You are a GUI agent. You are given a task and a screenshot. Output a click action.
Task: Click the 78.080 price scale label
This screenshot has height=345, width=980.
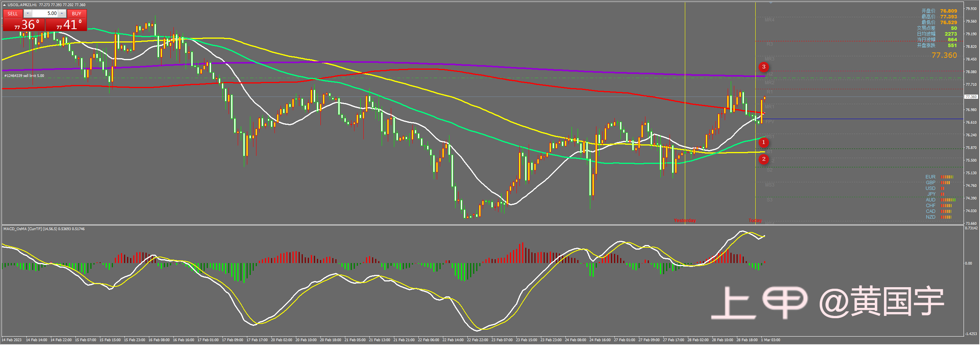(x=971, y=72)
